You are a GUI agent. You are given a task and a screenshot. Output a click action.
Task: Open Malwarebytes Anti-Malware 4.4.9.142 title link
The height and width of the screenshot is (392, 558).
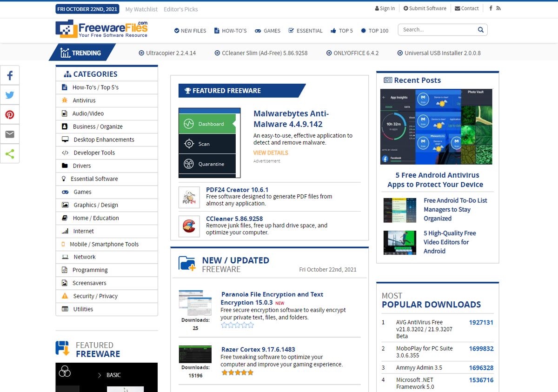click(x=291, y=119)
